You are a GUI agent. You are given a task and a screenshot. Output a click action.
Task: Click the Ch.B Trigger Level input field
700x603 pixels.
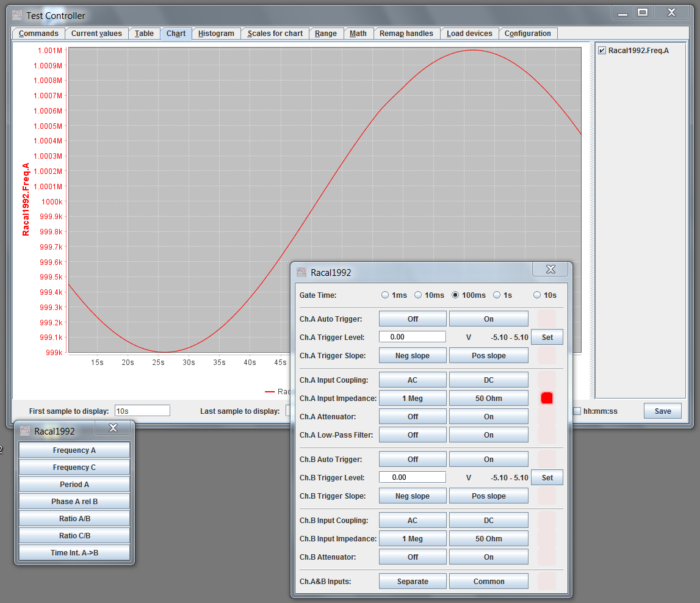(x=413, y=477)
